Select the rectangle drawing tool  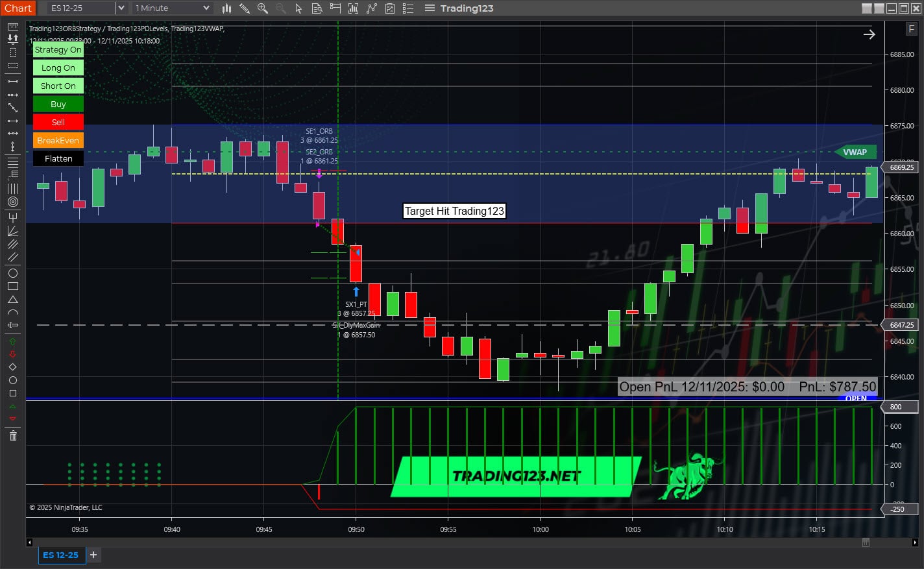coord(13,286)
